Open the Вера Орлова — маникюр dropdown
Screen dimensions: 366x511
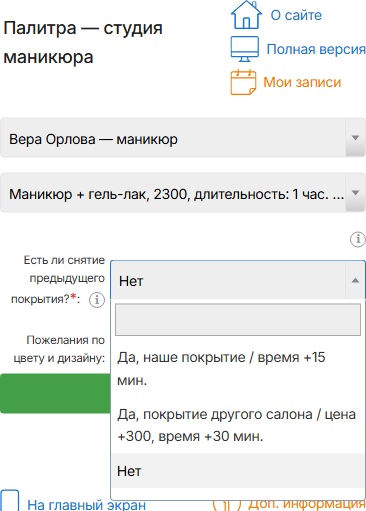183,138
